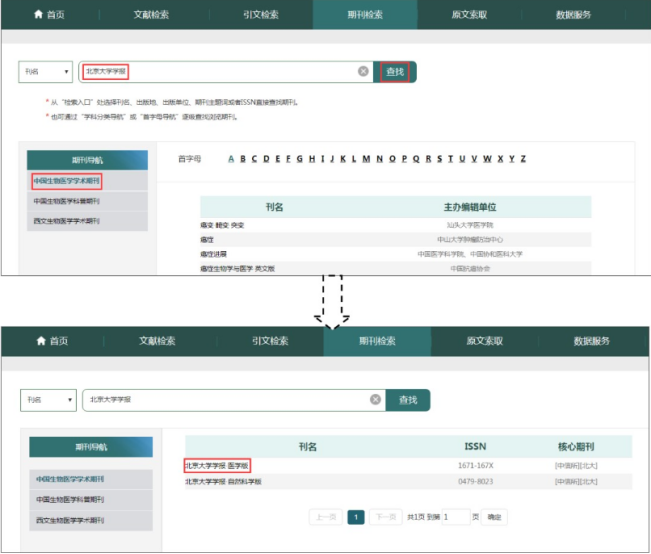Filter journals by initial letter Z

[x=523, y=159]
